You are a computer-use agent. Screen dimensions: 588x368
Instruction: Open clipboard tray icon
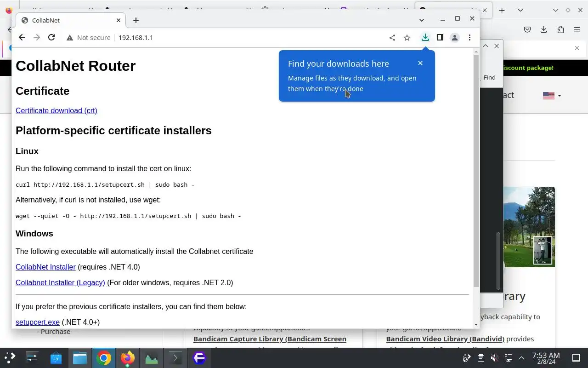(x=481, y=358)
